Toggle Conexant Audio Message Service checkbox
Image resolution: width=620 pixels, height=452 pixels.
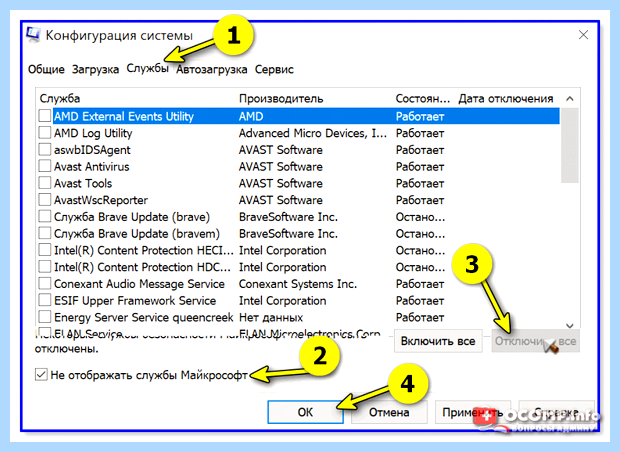pos(45,284)
